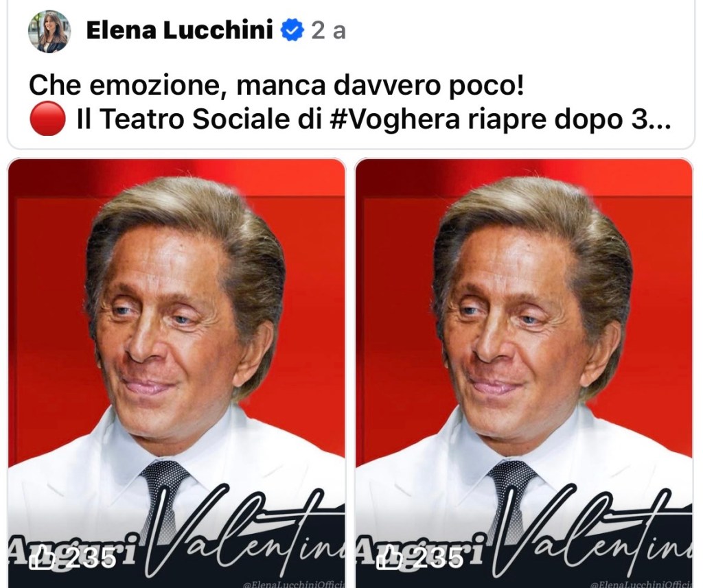Open Elena Lucchini's profile picture
Viewport: 703px width, 588px height.
[x=49, y=31]
